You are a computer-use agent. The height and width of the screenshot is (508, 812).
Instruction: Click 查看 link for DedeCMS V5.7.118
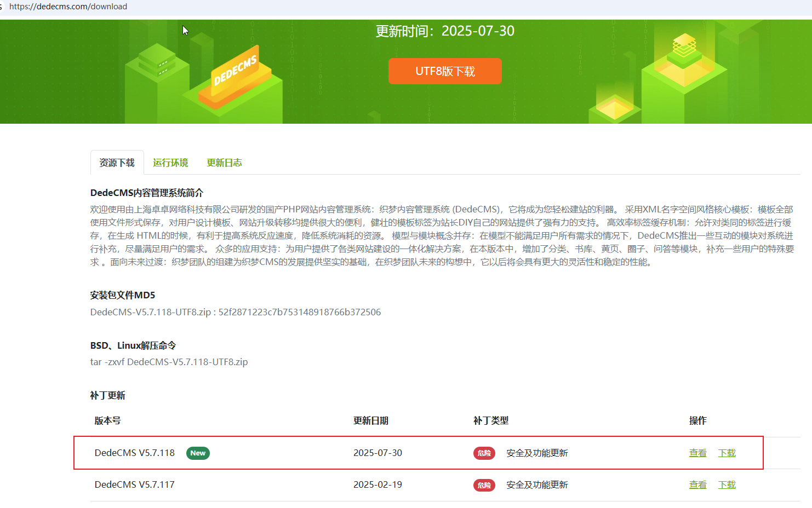(697, 453)
